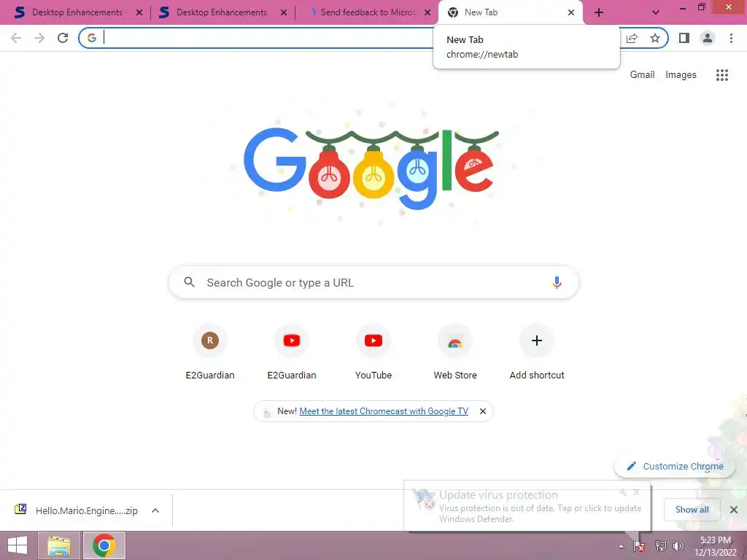Dismiss the Chromecast promo banner

point(483,411)
